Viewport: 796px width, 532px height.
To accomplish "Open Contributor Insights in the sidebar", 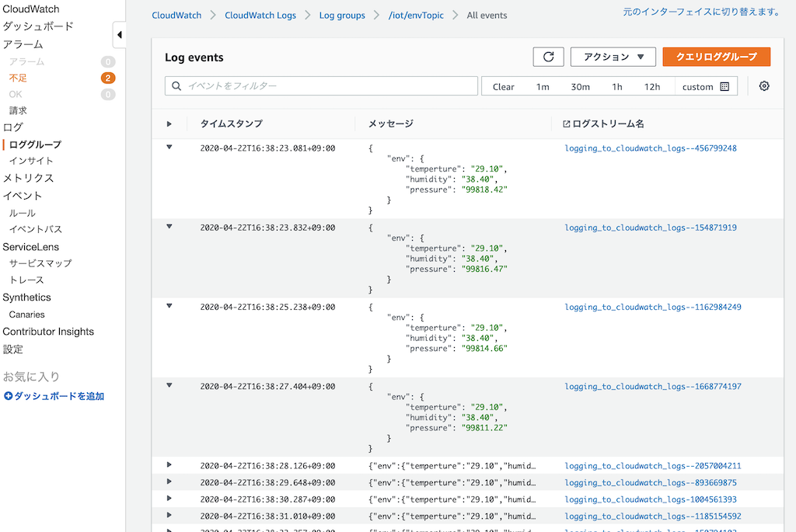I will [48, 332].
